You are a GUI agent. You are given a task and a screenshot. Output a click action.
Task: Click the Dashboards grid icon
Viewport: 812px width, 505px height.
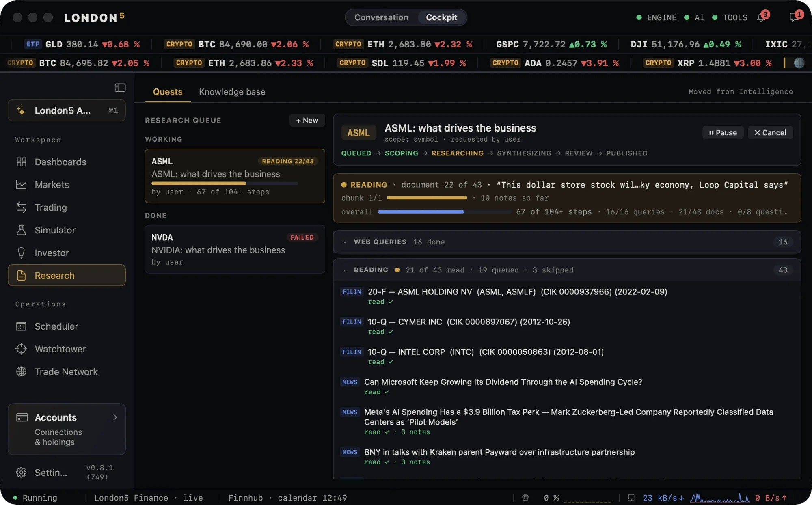coord(21,162)
